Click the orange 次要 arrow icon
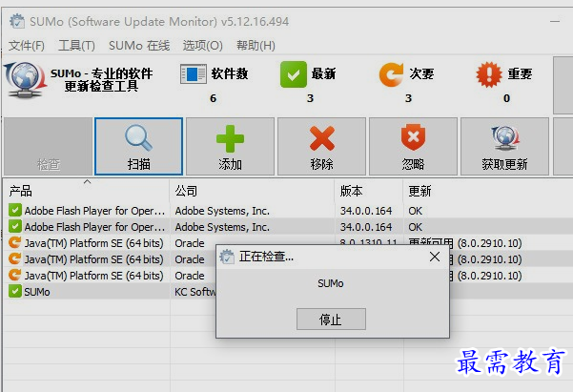The height and width of the screenshot is (392, 573). pyautogui.click(x=392, y=74)
